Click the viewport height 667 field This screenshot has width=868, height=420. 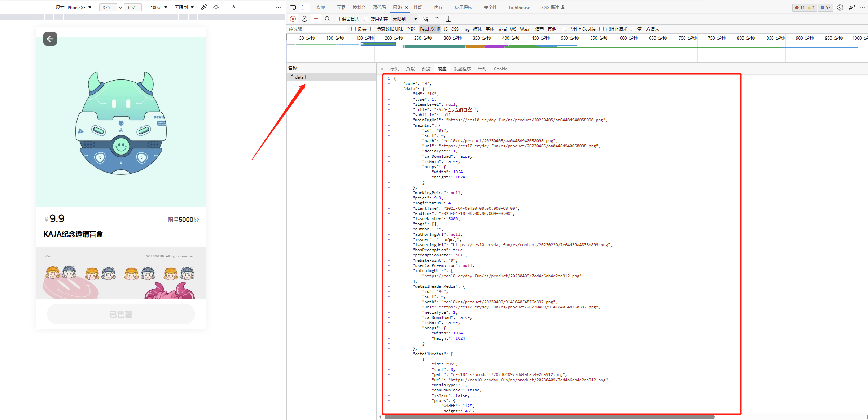132,7
